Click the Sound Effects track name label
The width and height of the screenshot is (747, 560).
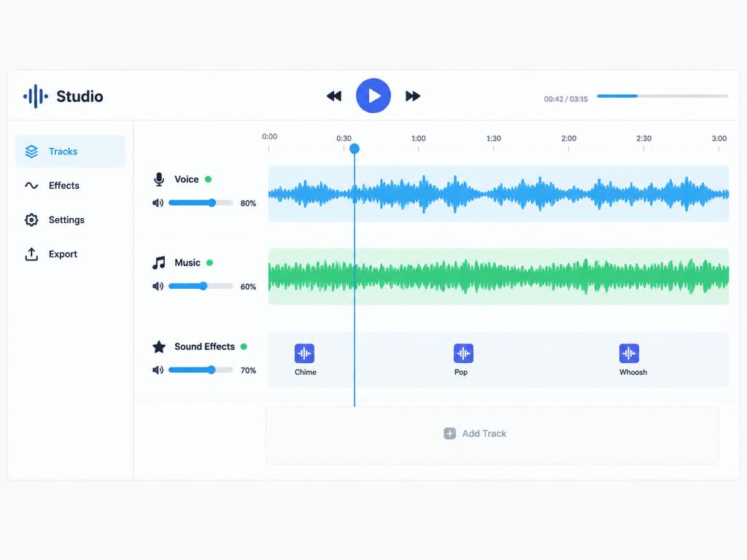[204, 346]
